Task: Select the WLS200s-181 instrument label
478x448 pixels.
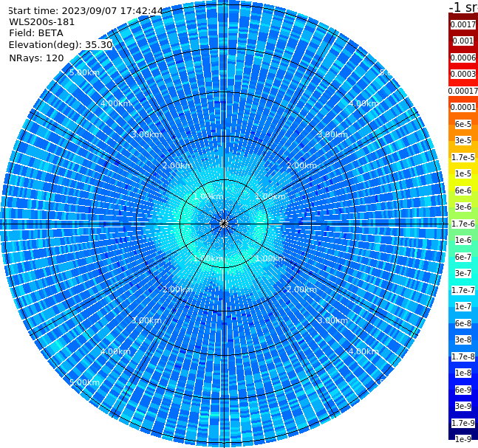Action: tap(42, 22)
